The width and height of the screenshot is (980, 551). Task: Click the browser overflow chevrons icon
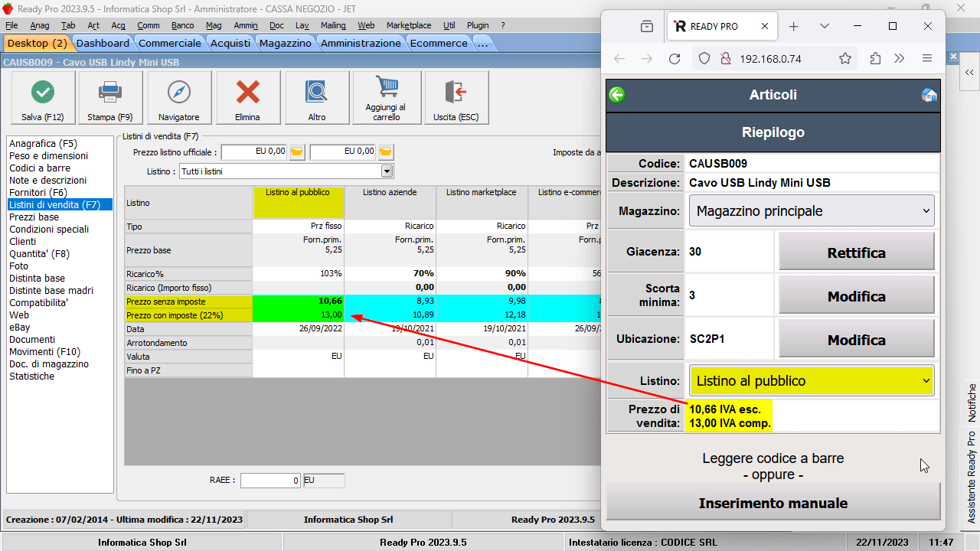(900, 59)
